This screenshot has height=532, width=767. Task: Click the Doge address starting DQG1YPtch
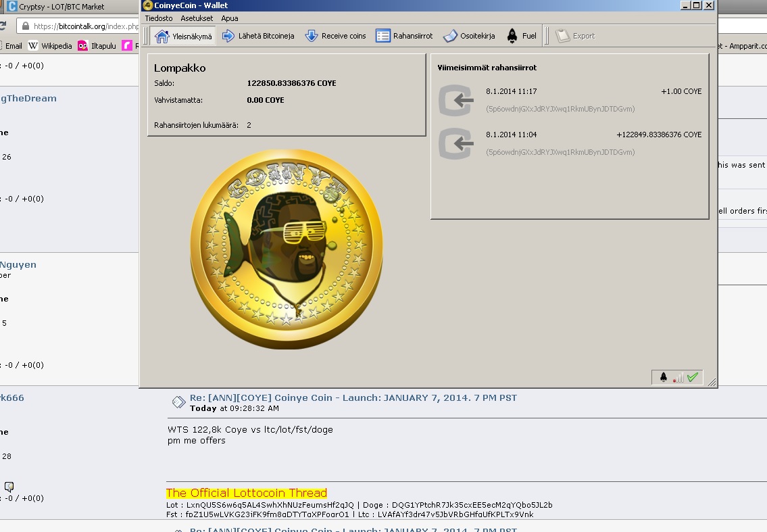click(472, 505)
